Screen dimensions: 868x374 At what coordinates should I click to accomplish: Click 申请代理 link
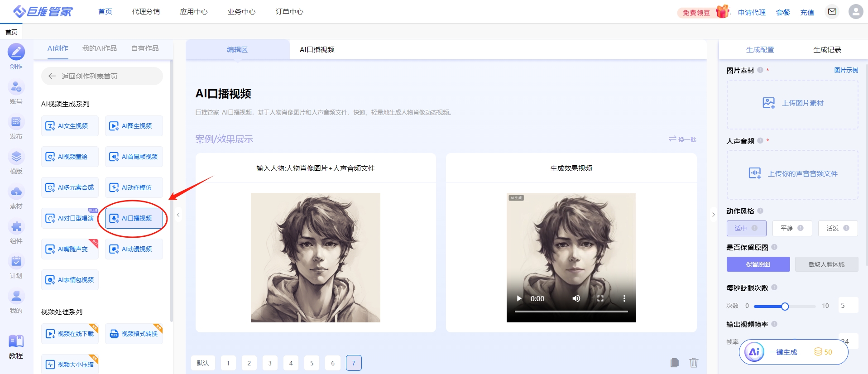pyautogui.click(x=752, y=12)
